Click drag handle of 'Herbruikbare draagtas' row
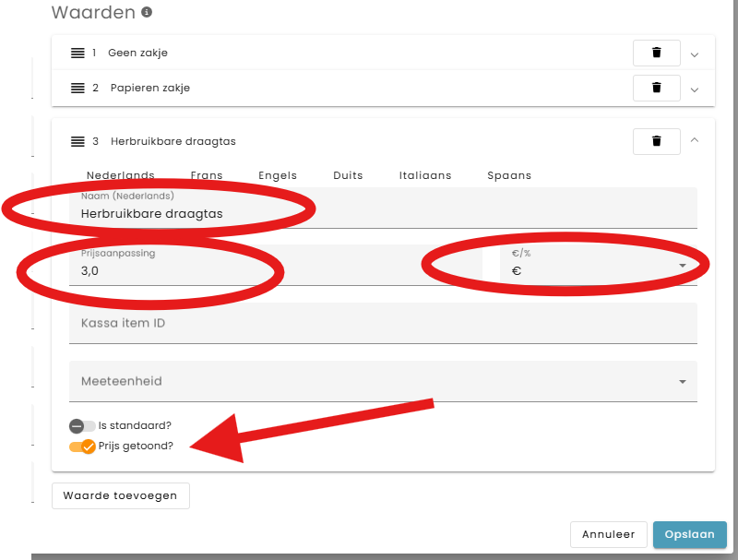Screen dimensions: 738x560 (x=77, y=141)
